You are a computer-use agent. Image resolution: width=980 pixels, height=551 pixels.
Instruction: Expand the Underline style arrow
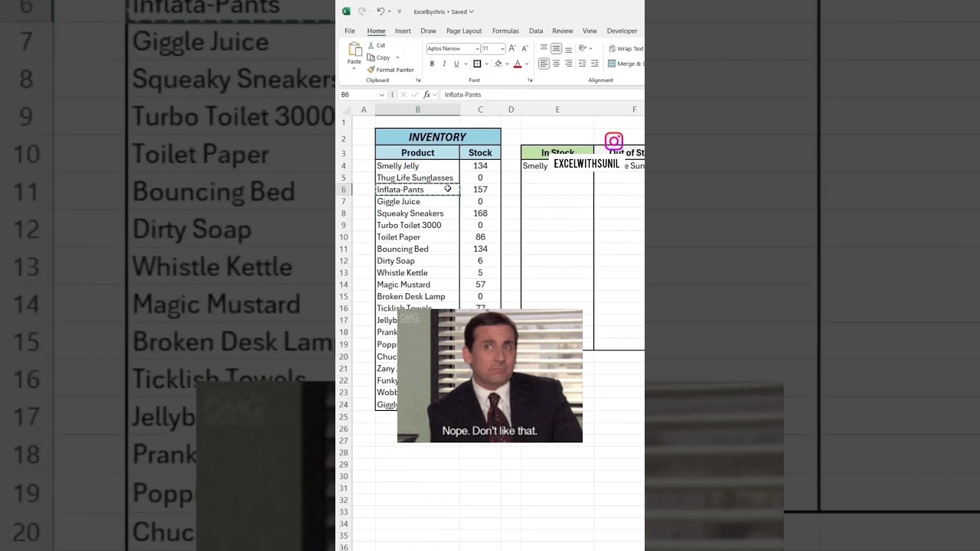click(465, 64)
